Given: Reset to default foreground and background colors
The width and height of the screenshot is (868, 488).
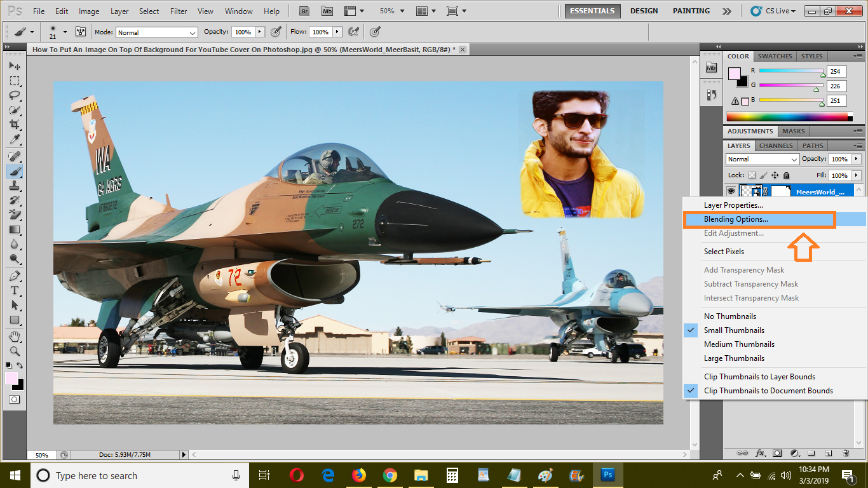Looking at the screenshot, I should click(x=9, y=365).
